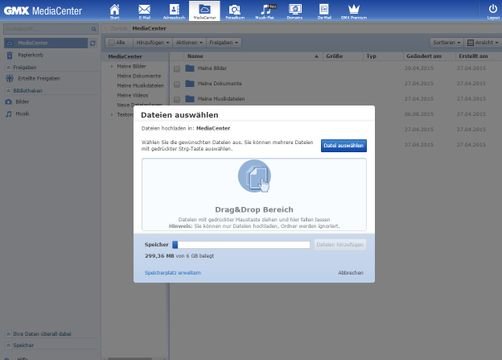
Task: Open the Start home icon
Action: tap(114, 11)
